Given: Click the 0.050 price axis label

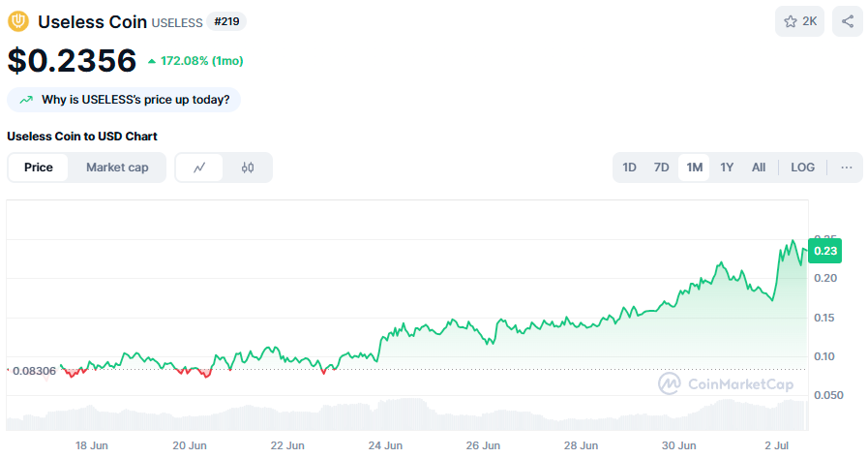Looking at the screenshot, I should pyautogui.click(x=828, y=395).
